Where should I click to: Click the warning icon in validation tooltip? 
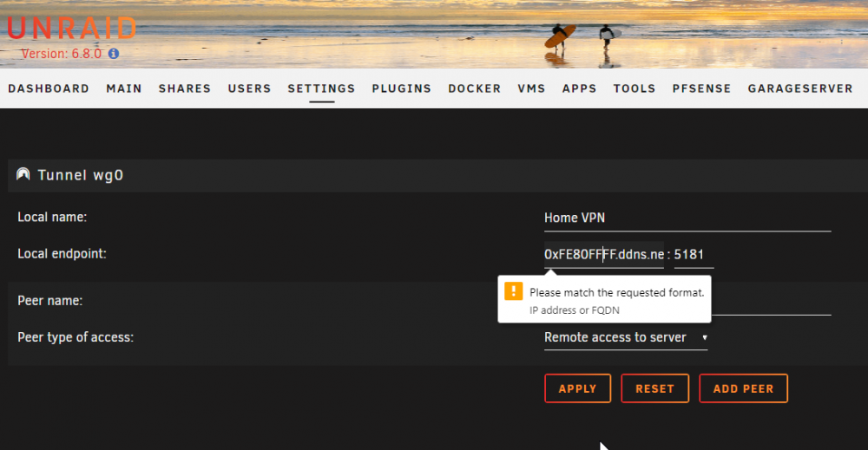(x=513, y=291)
